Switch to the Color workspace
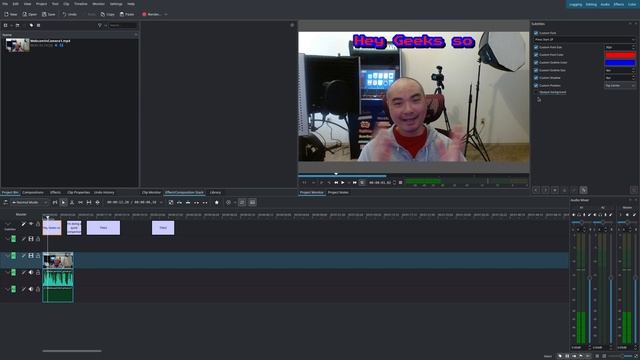Viewport: 640px width, 360px height. click(632, 4)
